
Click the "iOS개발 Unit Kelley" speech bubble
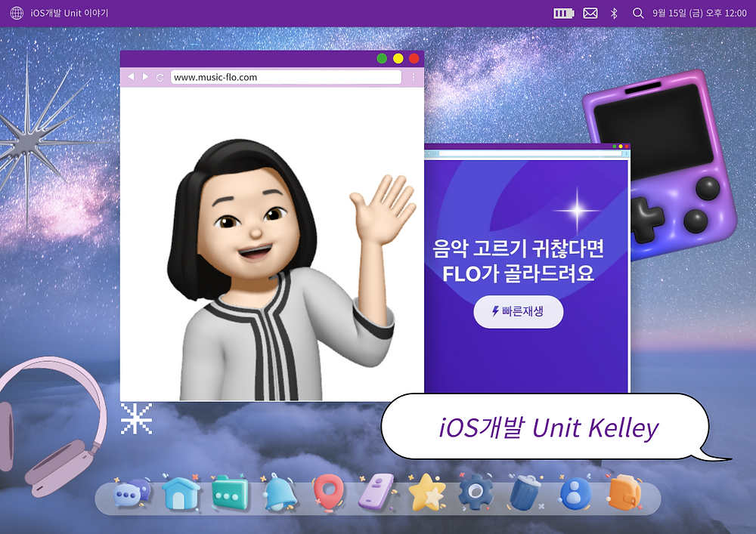(x=545, y=427)
